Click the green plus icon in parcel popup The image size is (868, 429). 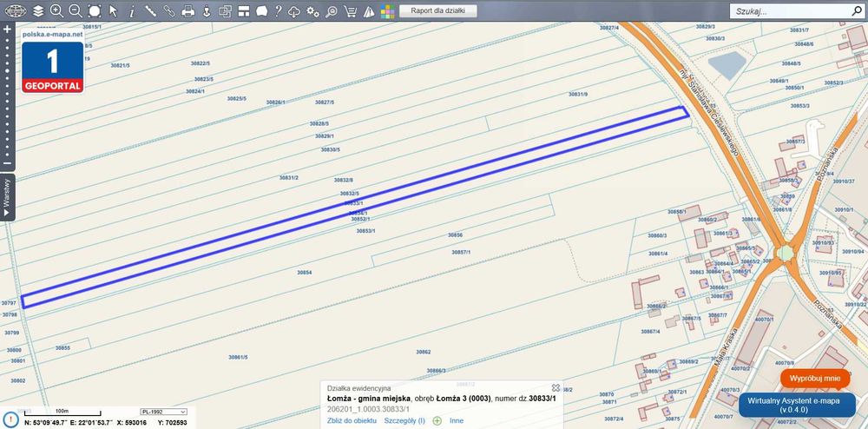pyautogui.click(x=437, y=420)
